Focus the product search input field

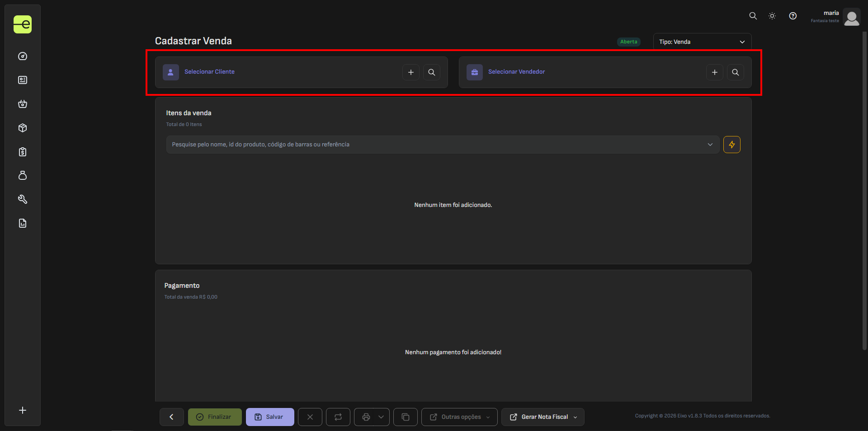(443, 145)
